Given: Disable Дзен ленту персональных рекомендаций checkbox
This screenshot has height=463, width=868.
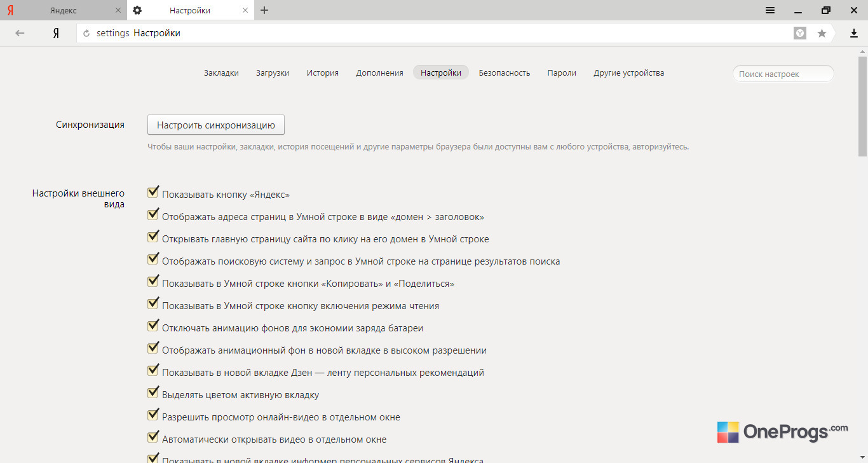Looking at the screenshot, I should click(x=153, y=371).
